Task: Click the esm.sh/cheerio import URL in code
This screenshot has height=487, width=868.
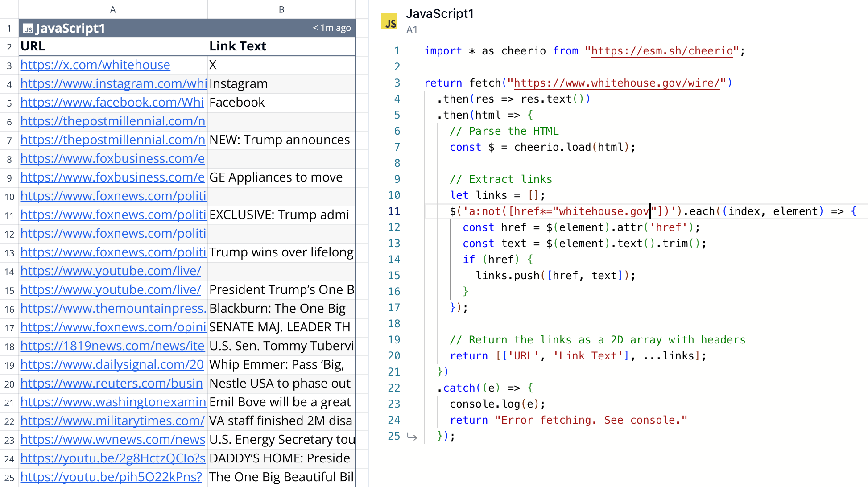Action: click(662, 51)
